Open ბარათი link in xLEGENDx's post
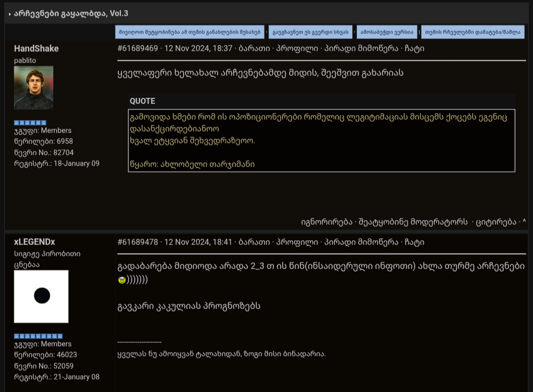Image resolution: width=533 pixels, height=392 pixels. pos(254,242)
